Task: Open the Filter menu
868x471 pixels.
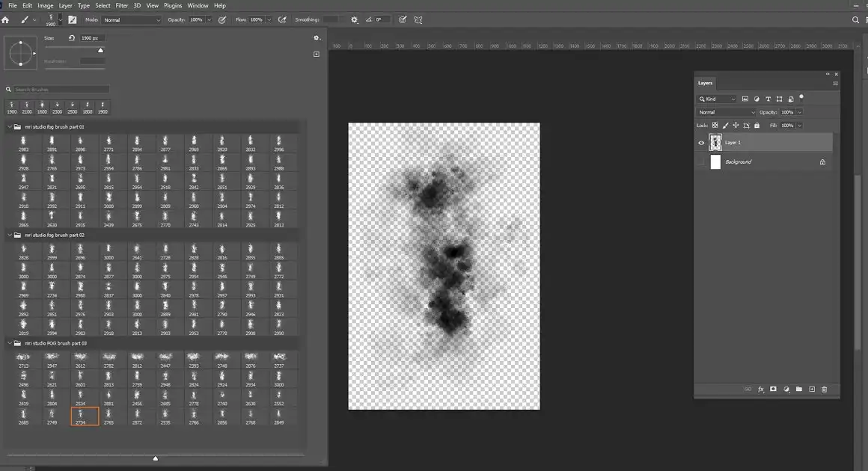Action: [x=121, y=4]
